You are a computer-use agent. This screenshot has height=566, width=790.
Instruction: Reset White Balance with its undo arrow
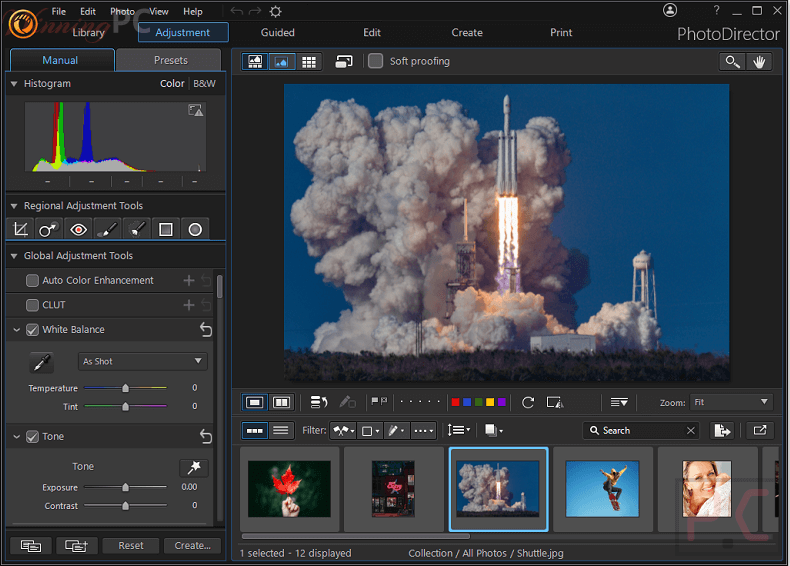tap(206, 330)
